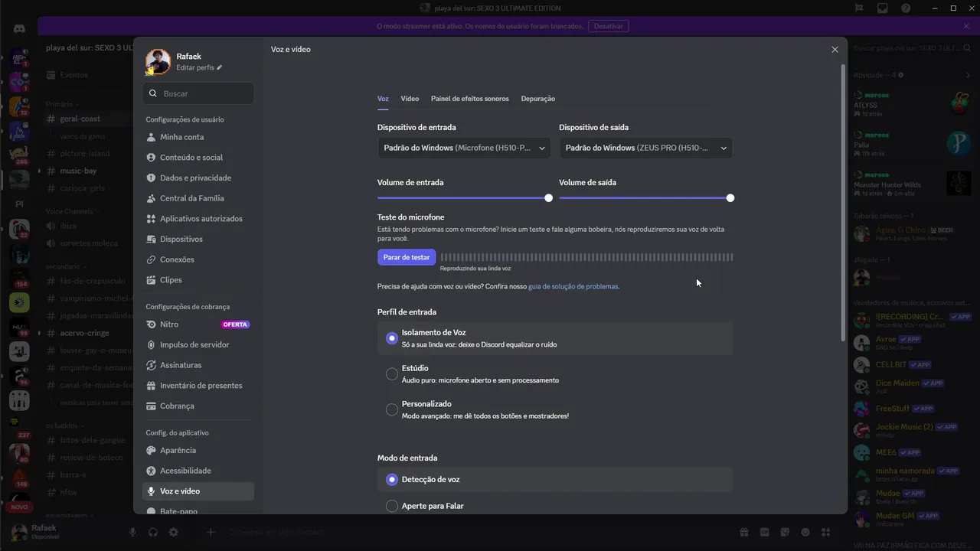
Task: Select the Personalizado input profile
Action: coord(392,409)
